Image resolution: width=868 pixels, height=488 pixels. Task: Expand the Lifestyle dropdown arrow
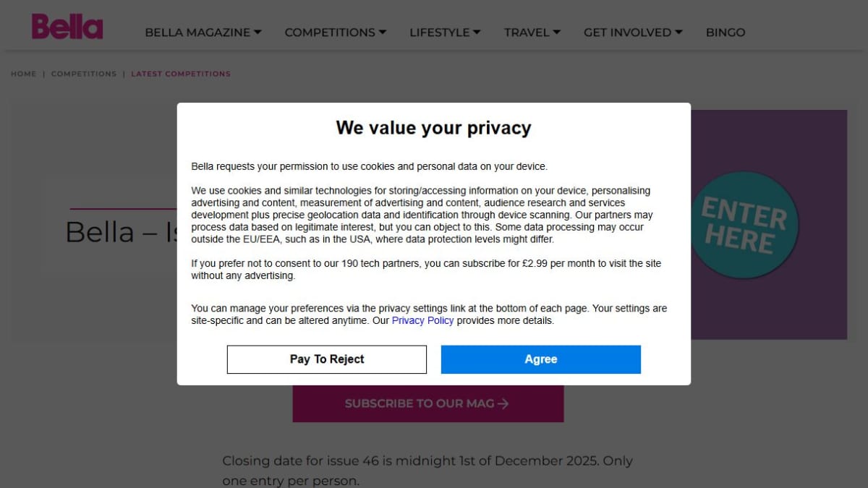pyautogui.click(x=477, y=33)
